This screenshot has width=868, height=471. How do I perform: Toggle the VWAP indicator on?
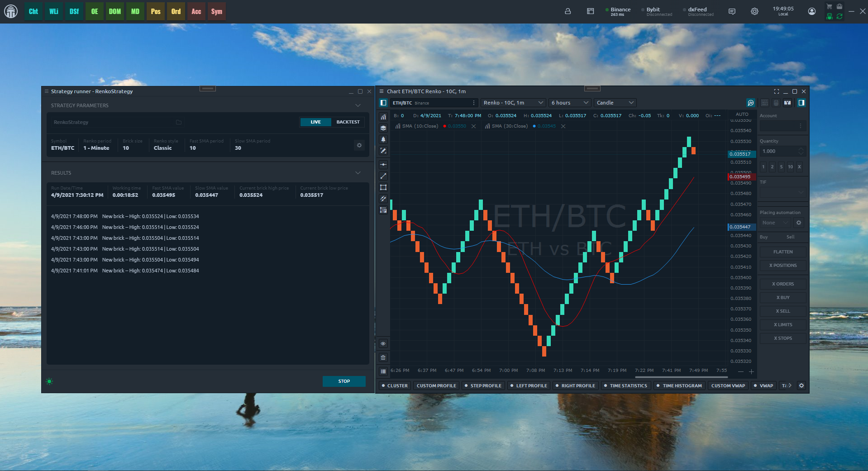763,386
